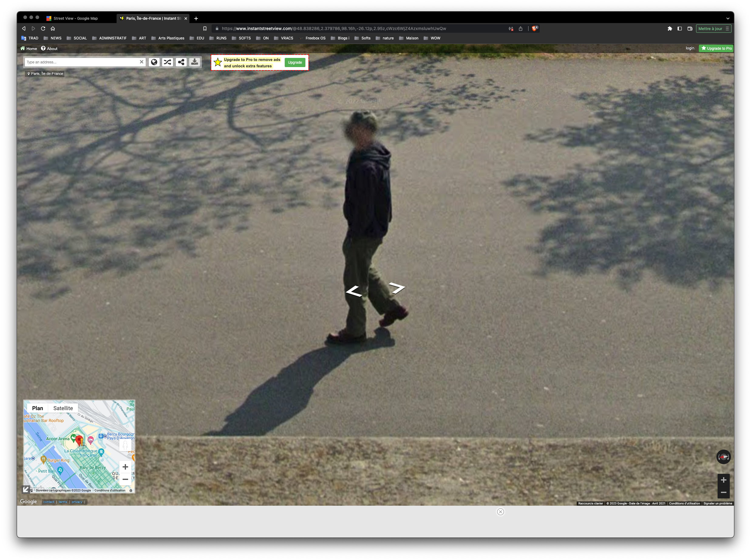
Task: Click the share icon beside the address search
Action: coord(181,62)
